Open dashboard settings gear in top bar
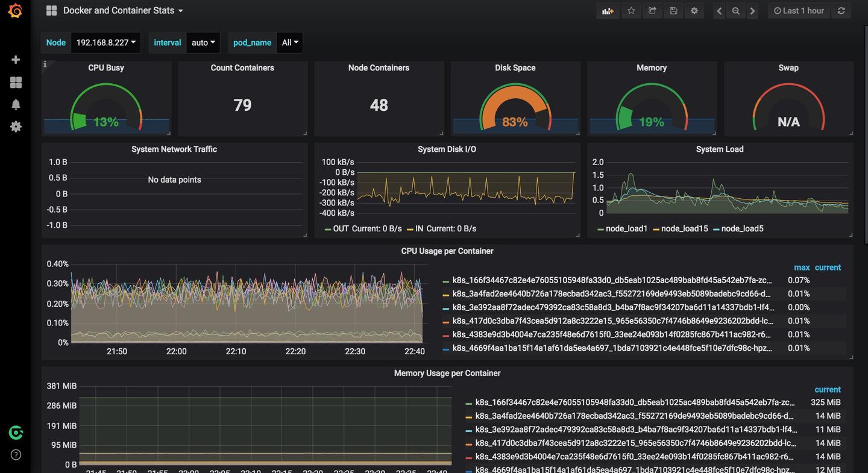868x473 pixels. click(x=694, y=11)
